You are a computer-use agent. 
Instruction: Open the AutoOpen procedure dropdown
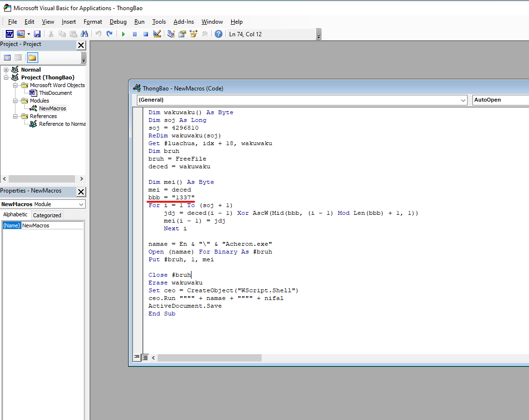500,100
